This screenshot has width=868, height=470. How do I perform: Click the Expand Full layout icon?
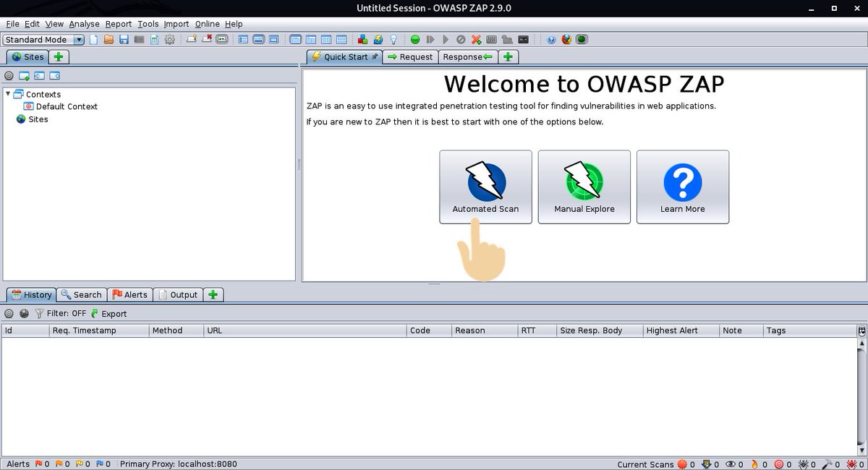click(x=274, y=40)
